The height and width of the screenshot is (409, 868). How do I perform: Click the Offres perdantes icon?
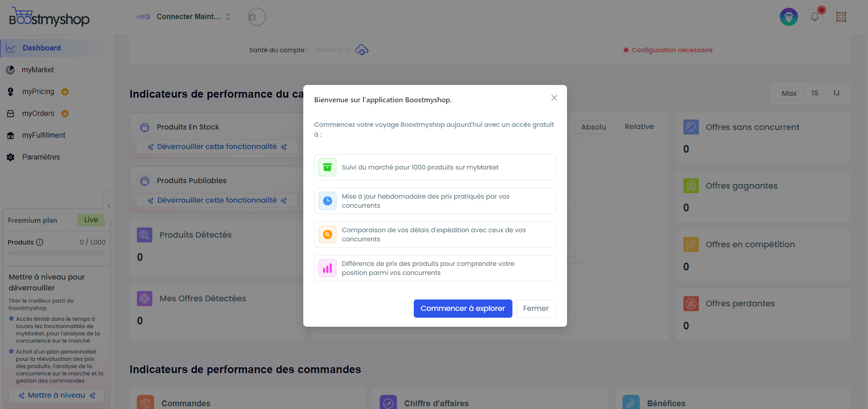pyautogui.click(x=691, y=304)
